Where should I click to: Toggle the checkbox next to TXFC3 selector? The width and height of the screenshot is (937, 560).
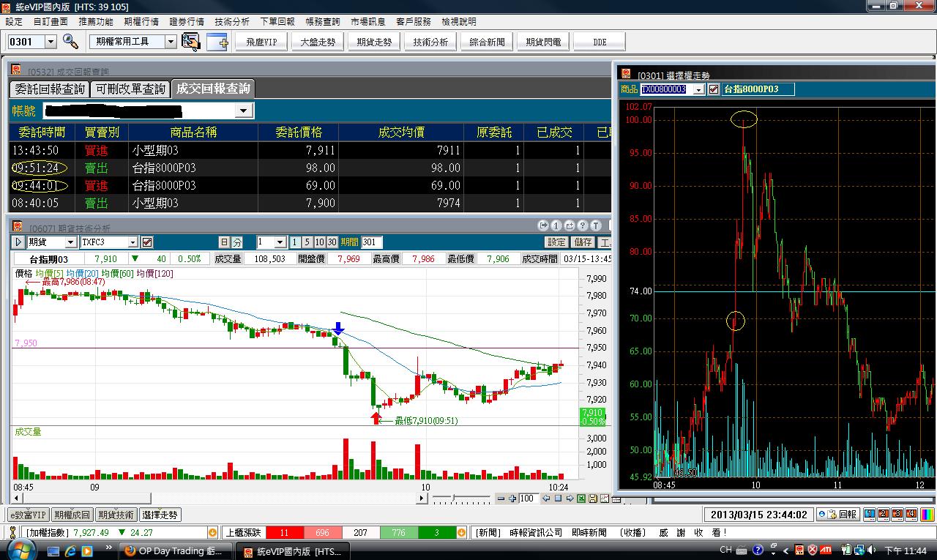147,242
